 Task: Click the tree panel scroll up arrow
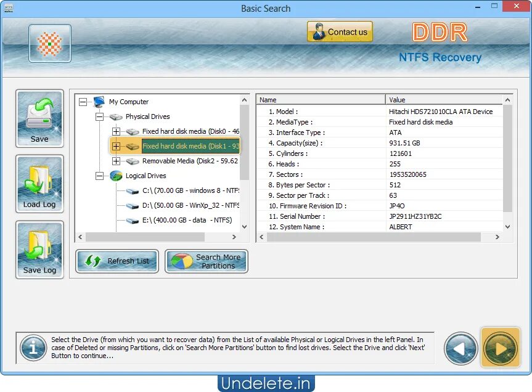244,100
